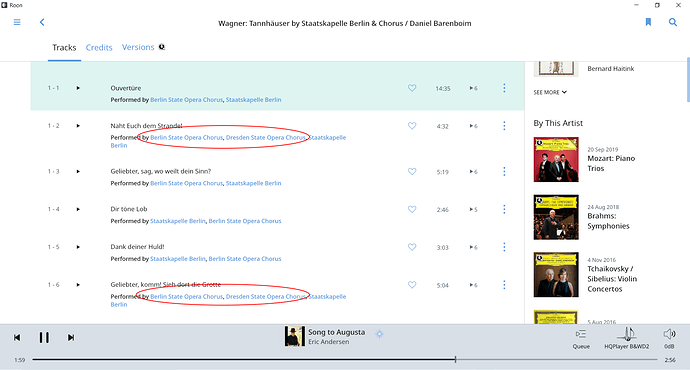Skip to next track

pyautogui.click(x=71, y=337)
